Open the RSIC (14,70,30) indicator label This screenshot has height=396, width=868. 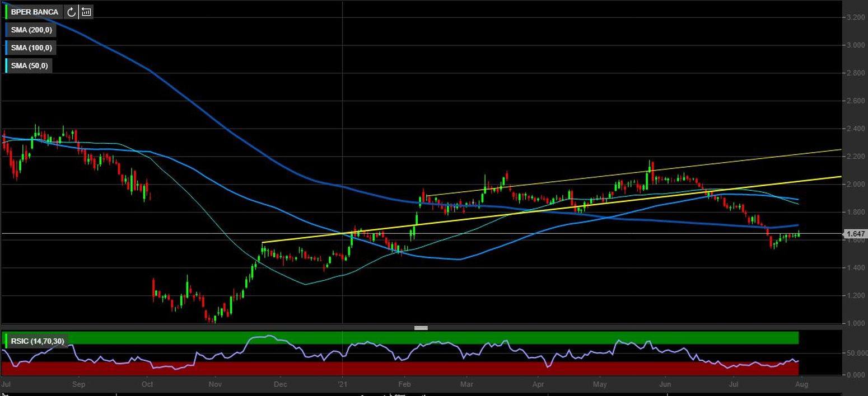coord(37,341)
